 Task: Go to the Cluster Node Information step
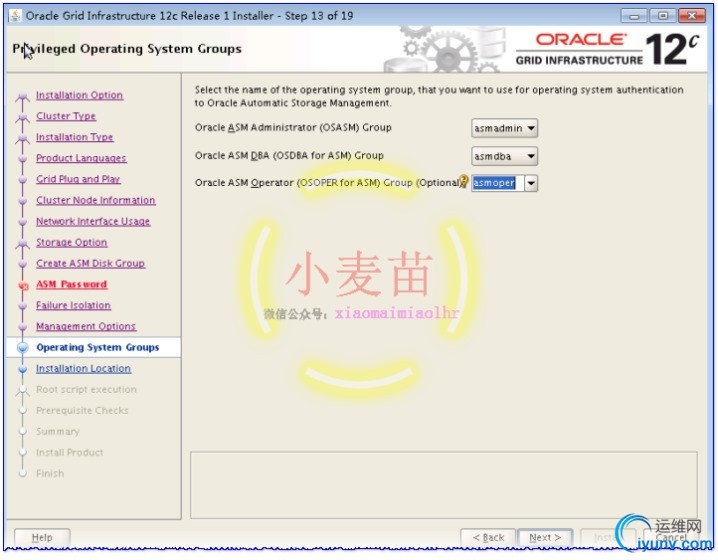coord(96,201)
